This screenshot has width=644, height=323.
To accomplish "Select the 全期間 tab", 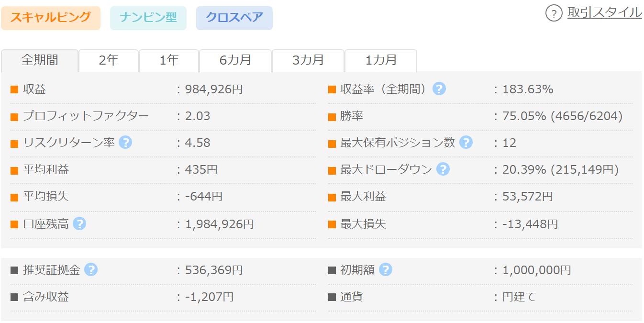I will click(40, 61).
